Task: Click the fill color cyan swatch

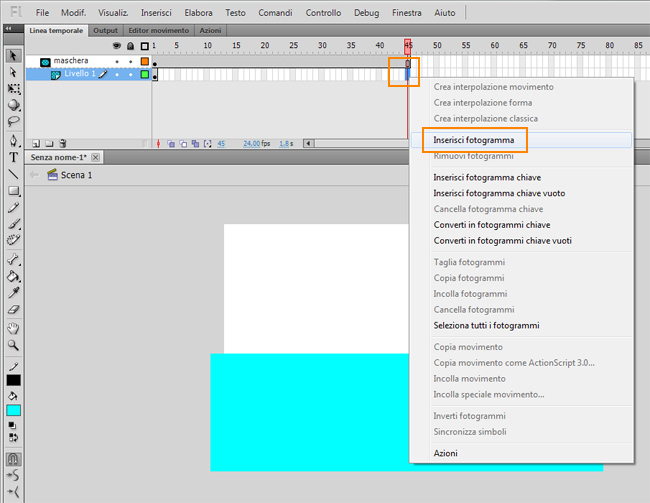Action: coord(13,410)
